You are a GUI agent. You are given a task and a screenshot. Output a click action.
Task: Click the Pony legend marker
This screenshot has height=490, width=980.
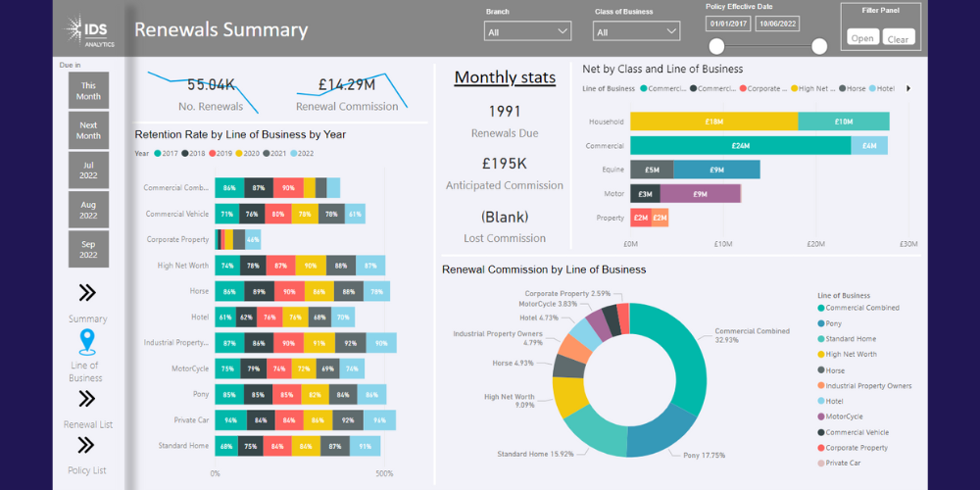(821, 323)
